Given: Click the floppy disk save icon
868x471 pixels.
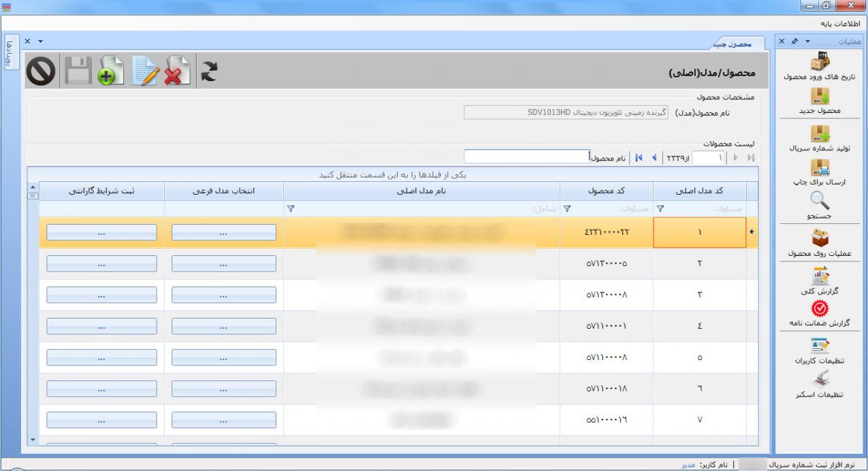Looking at the screenshot, I should point(78,71).
